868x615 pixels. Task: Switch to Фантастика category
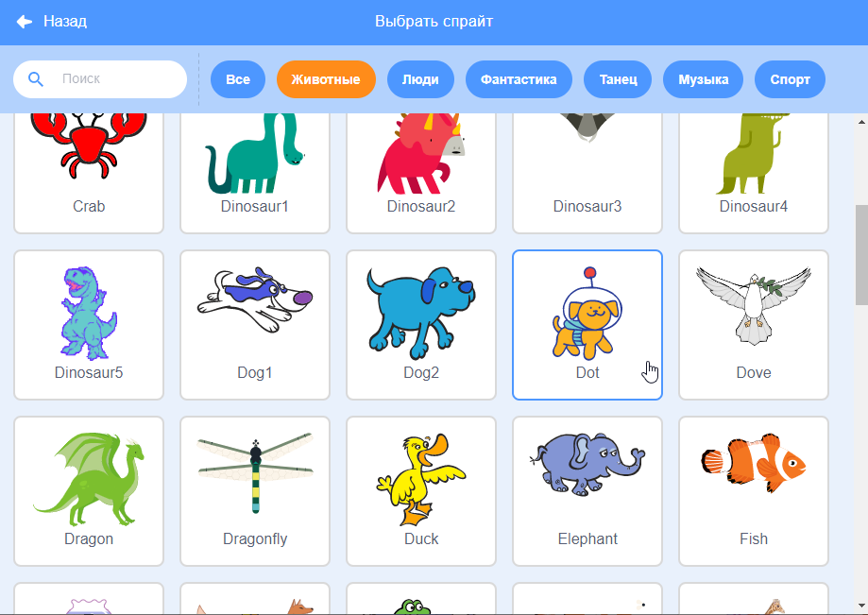tap(519, 79)
